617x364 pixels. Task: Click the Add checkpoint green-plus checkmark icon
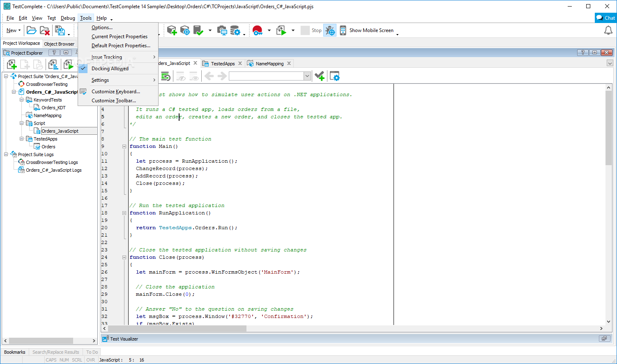pyautogui.click(x=319, y=76)
